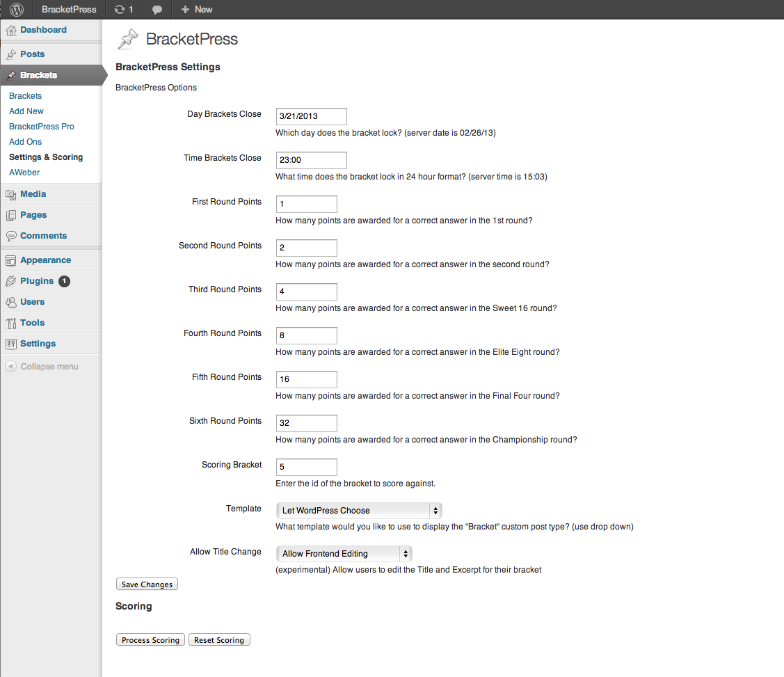Viewport: 784px width, 677px height.
Task: Focus the Scoring Bracket id field
Action: [307, 467]
